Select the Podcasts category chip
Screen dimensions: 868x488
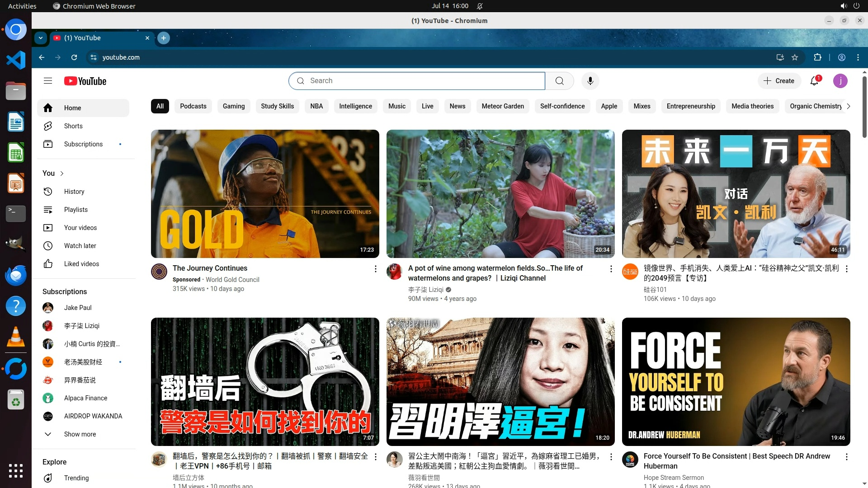193,106
